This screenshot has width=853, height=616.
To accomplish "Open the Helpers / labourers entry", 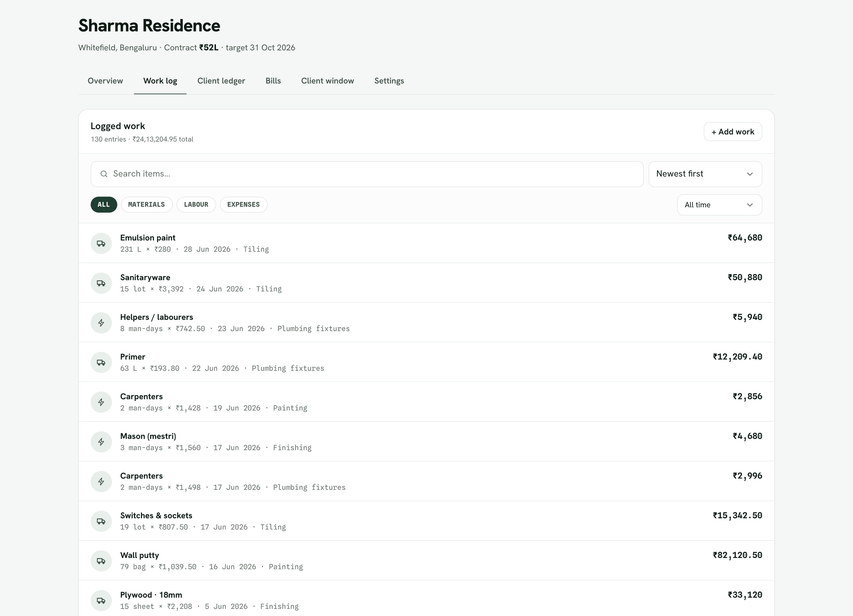I will 426,323.
